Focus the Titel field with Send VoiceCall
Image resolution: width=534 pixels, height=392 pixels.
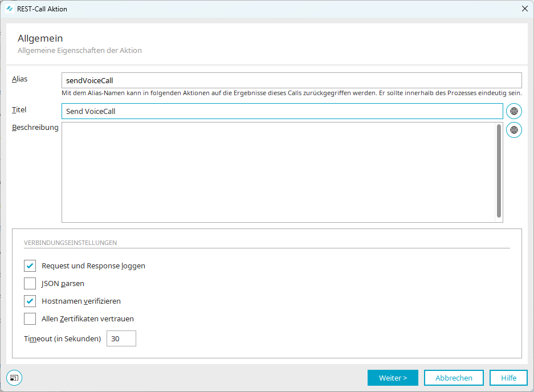tap(282, 111)
